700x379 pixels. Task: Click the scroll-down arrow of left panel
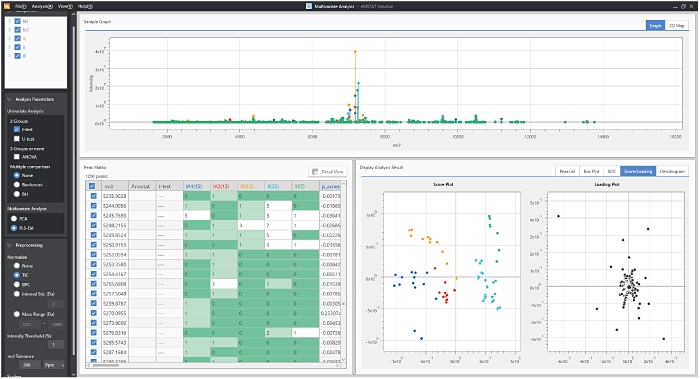[x=74, y=375]
